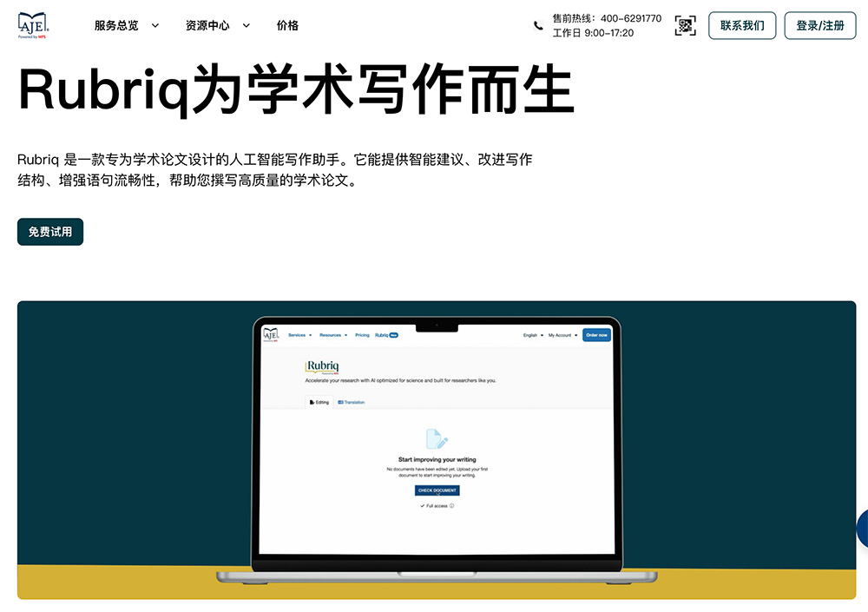Click the info icon next to Full access
The image size is (868, 612).
click(x=451, y=506)
